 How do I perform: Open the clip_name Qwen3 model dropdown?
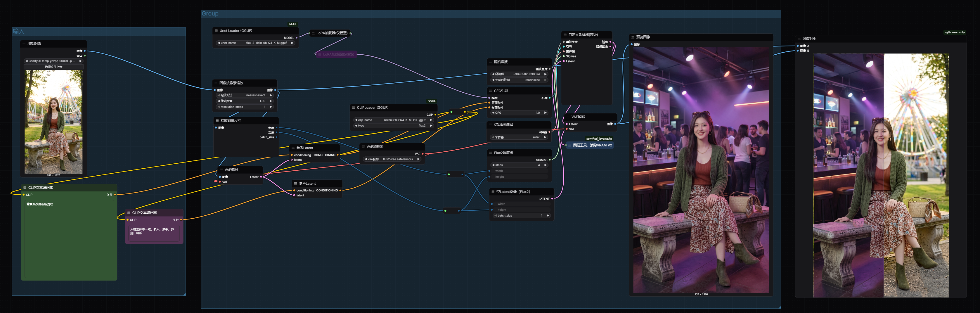tap(393, 120)
